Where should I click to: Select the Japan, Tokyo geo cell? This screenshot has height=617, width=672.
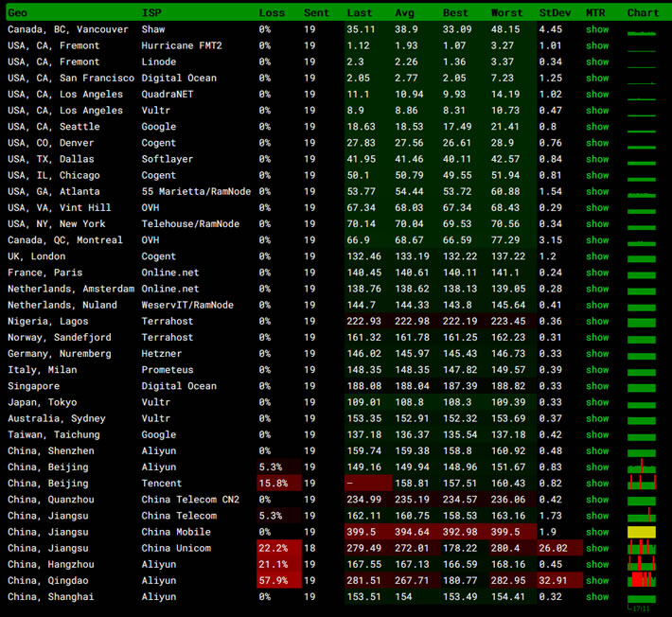coord(42,402)
